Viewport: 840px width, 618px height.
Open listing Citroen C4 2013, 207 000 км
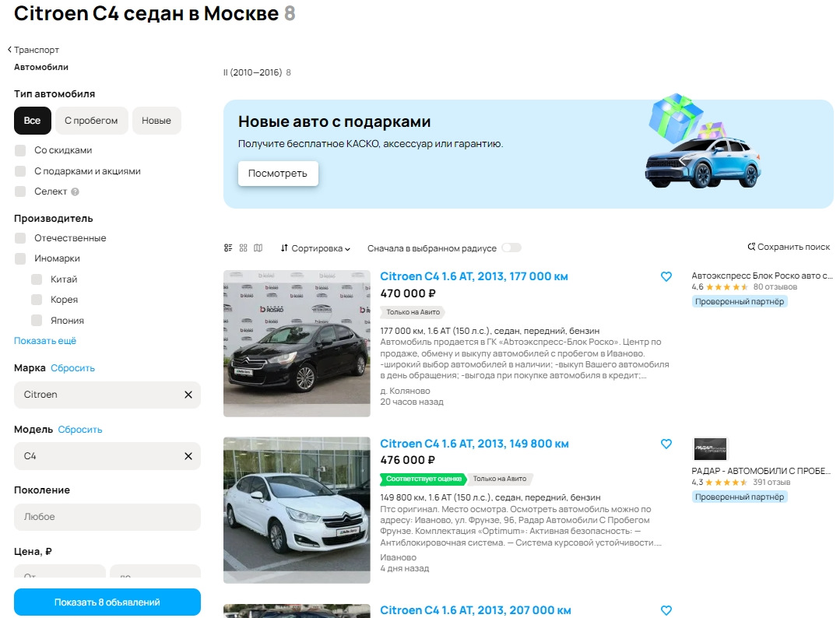(x=476, y=610)
